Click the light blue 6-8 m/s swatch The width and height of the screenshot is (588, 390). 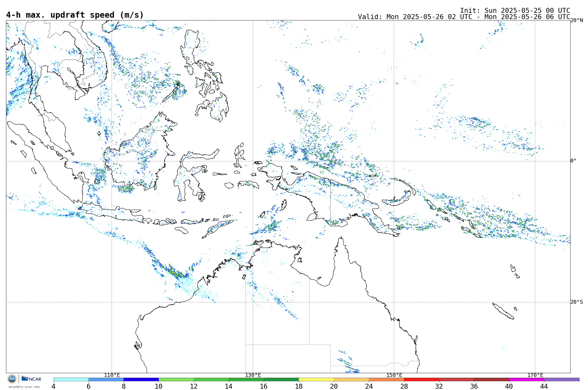[106, 379]
